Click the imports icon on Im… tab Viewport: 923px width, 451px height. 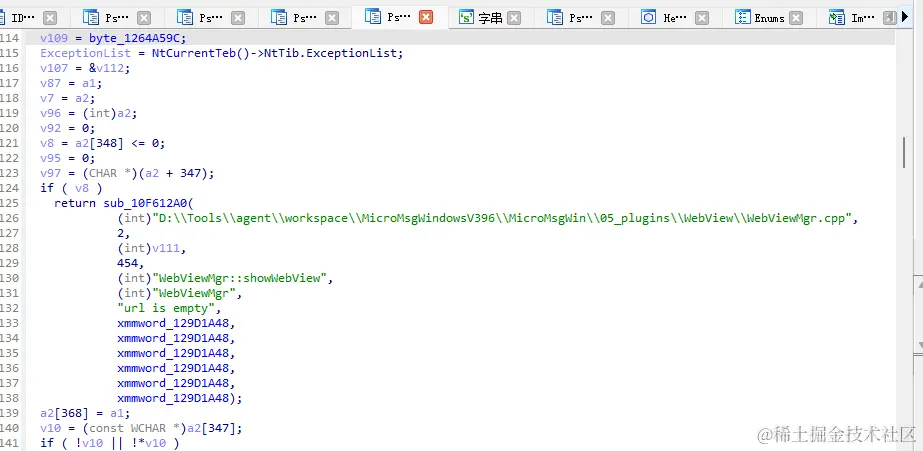tap(836, 17)
